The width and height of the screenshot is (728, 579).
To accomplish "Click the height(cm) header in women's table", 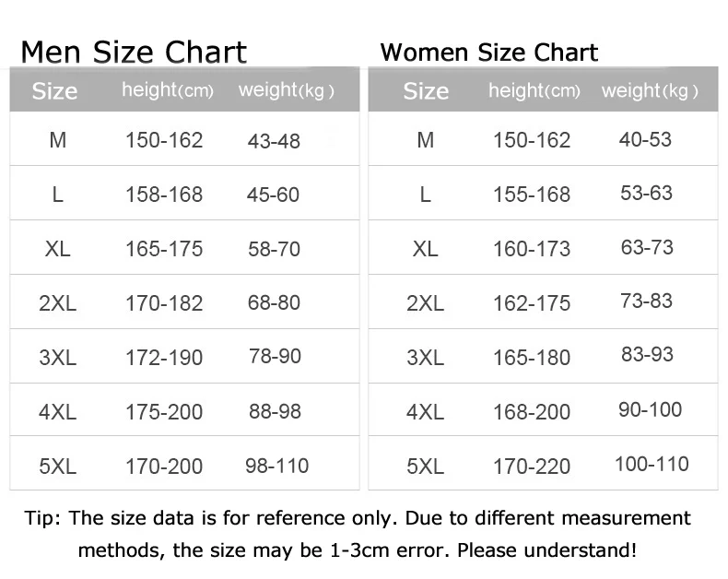I will pyautogui.click(x=534, y=90).
